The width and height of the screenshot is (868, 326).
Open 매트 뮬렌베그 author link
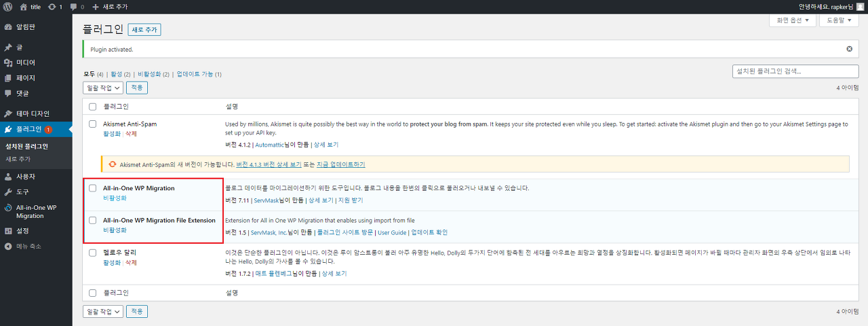(x=273, y=274)
